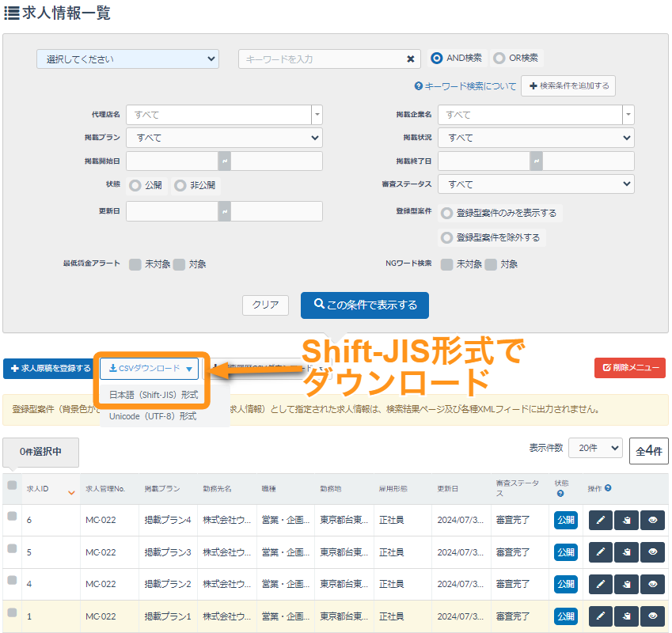The height and width of the screenshot is (633, 672).
Task: Check the row checkbox for job ID 1
Action: (12, 612)
